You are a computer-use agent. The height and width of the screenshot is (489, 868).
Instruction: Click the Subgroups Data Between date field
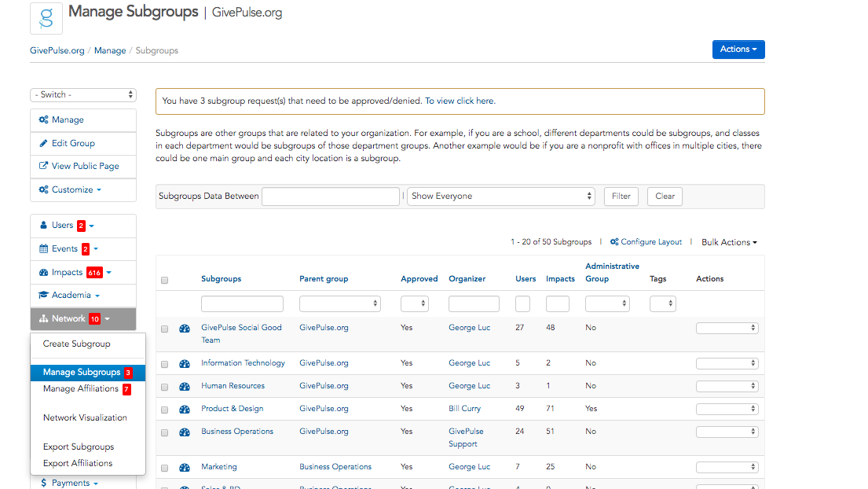pyautogui.click(x=331, y=196)
